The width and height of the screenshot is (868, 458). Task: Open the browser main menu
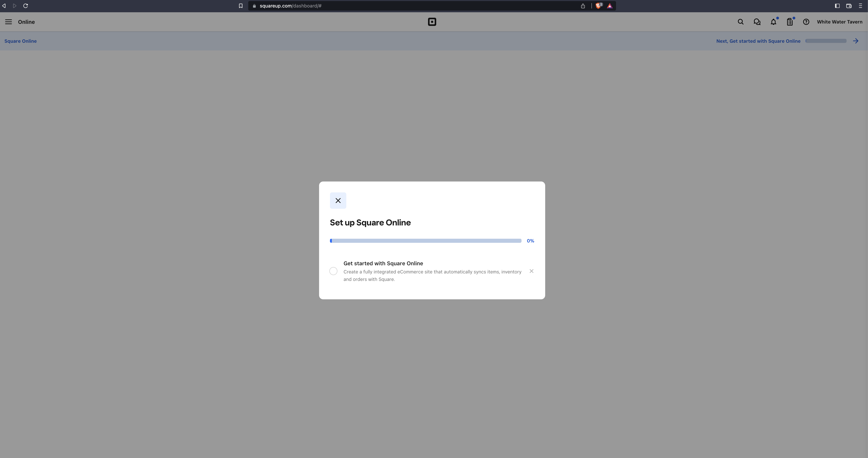coord(861,6)
